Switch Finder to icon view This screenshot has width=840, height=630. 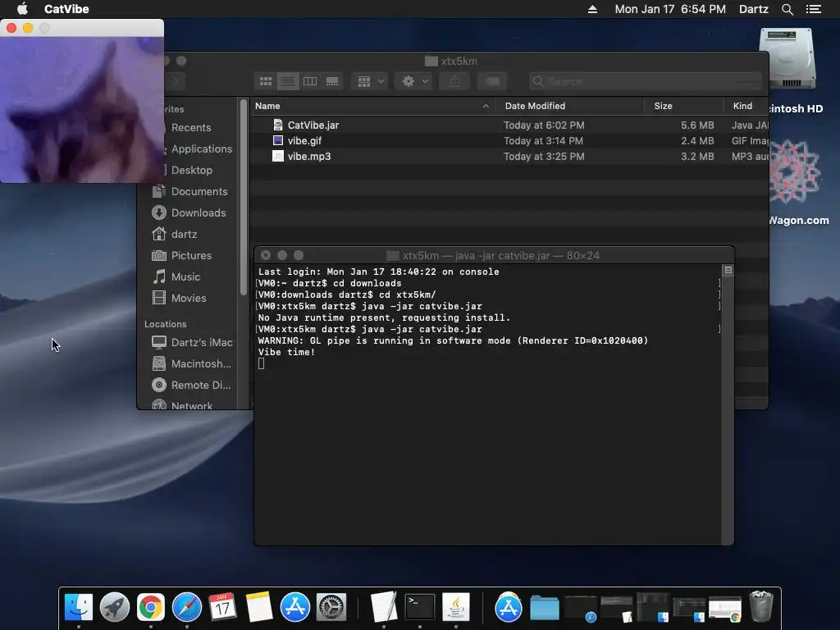(266, 81)
